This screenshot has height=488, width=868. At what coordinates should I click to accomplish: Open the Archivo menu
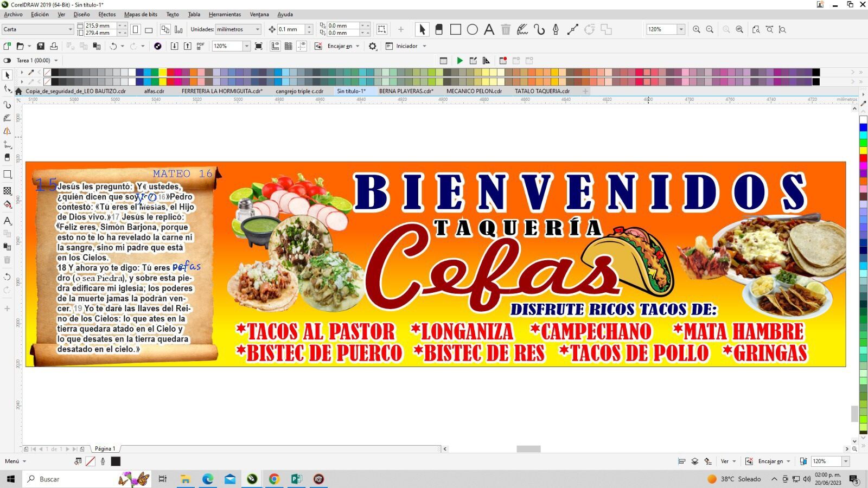pyautogui.click(x=14, y=15)
